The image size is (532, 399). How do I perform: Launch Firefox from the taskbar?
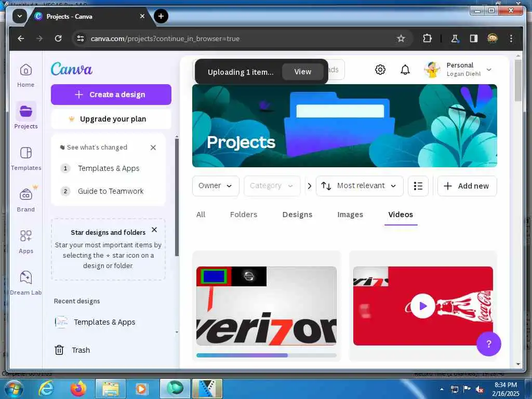click(x=78, y=389)
